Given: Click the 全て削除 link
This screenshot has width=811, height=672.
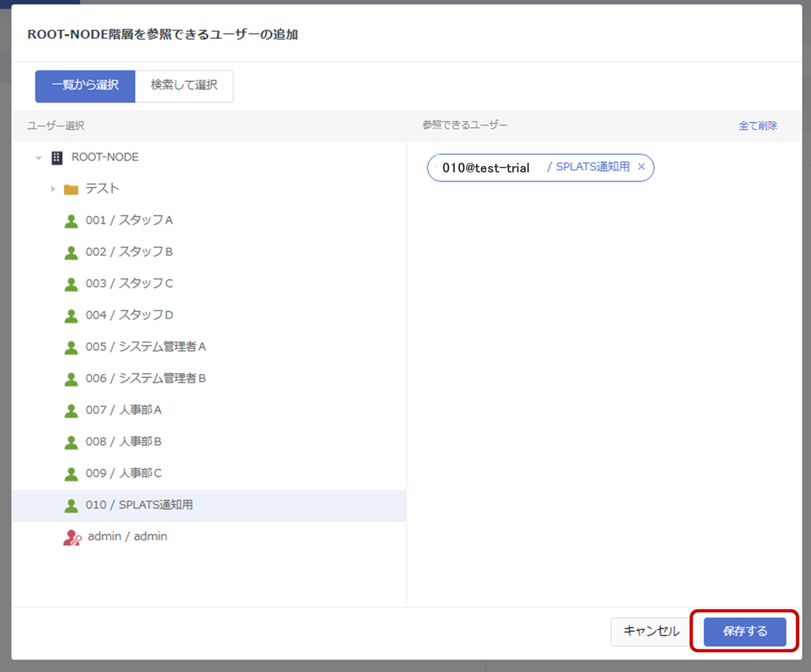Looking at the screenshot, I should 757,126.
